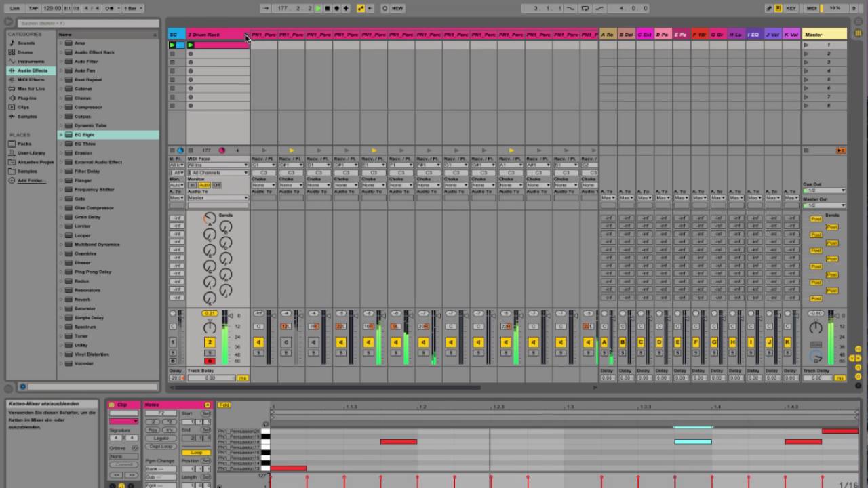Screen dimensions: 868x488
Task: Toggle the yellow automation arm icon
Action: tap(361, 8)
